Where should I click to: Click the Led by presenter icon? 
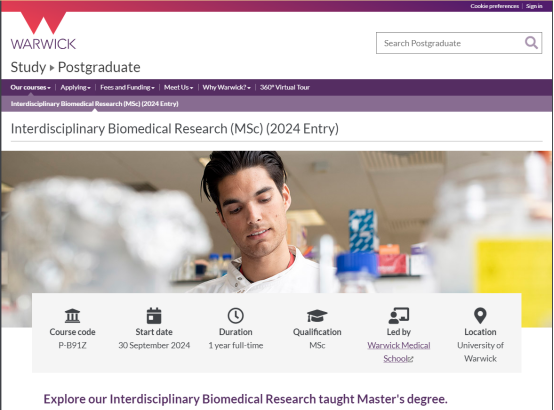(x=399, y=316)
